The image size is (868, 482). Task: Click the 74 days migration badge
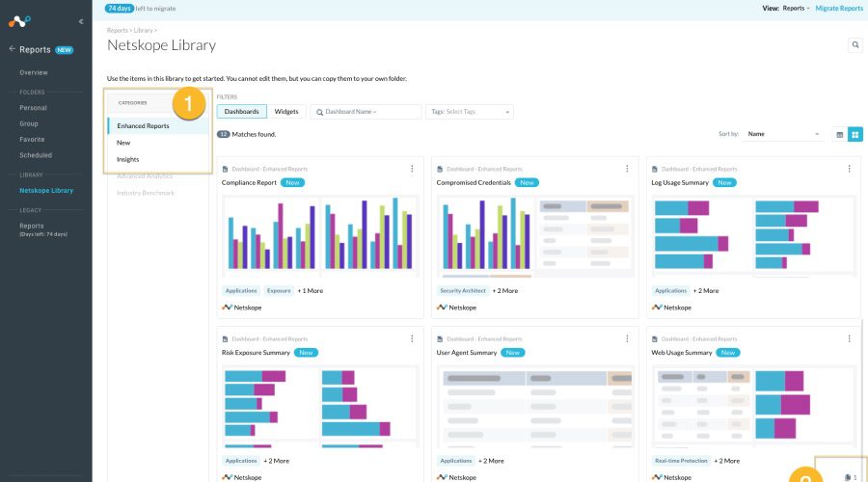click(119, 9)
